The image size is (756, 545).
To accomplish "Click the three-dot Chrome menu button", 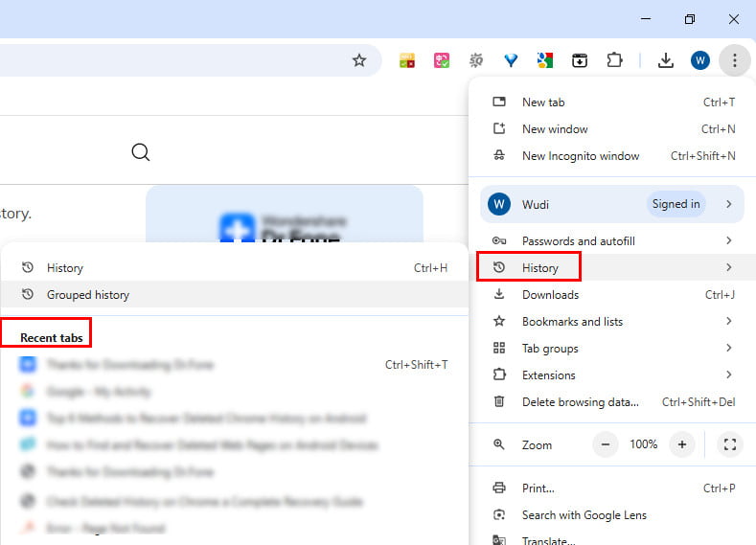I will tap(734, 60).
